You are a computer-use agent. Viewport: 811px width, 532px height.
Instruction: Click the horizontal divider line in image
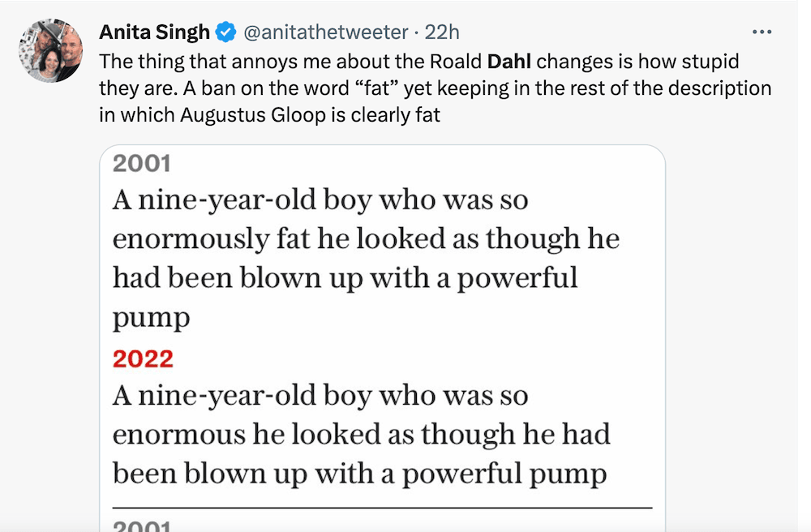pyautogui.click(x=381, y=507)
